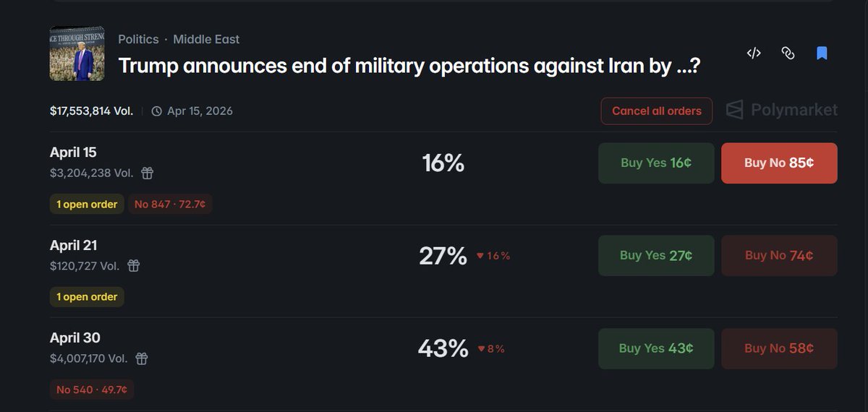Click Buy No 85¢ for April 15
The width and height of the screenshot is (868, 412).
tap(779, 163)
